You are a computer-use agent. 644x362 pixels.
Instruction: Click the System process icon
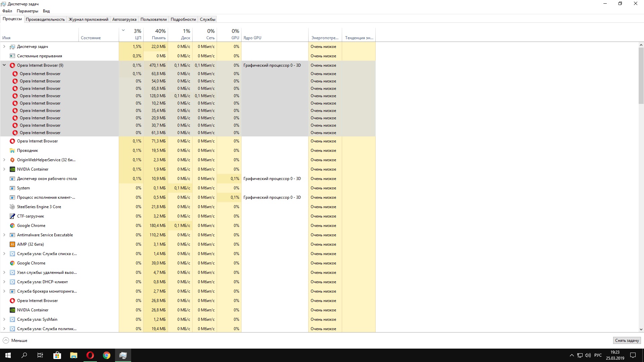click(12, 188)
